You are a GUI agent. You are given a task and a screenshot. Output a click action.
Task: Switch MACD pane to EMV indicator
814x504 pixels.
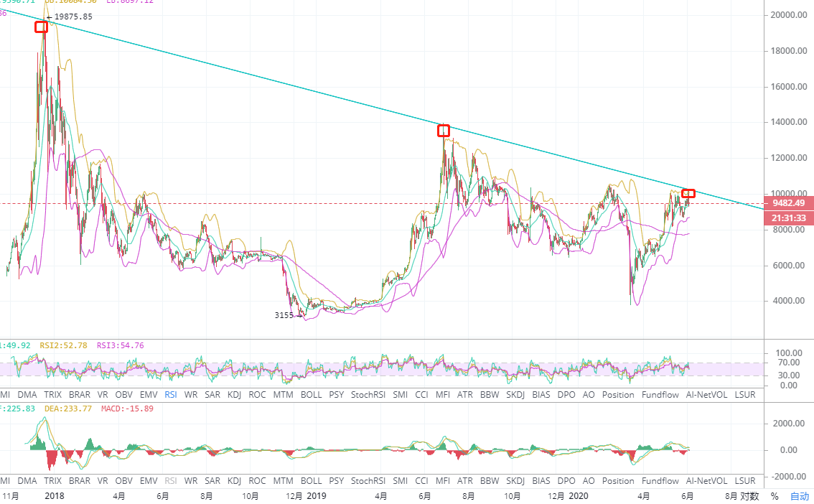coord(149,480)
